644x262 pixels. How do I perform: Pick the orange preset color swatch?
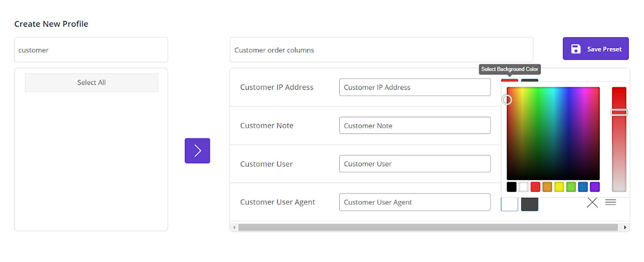point(547,187)
